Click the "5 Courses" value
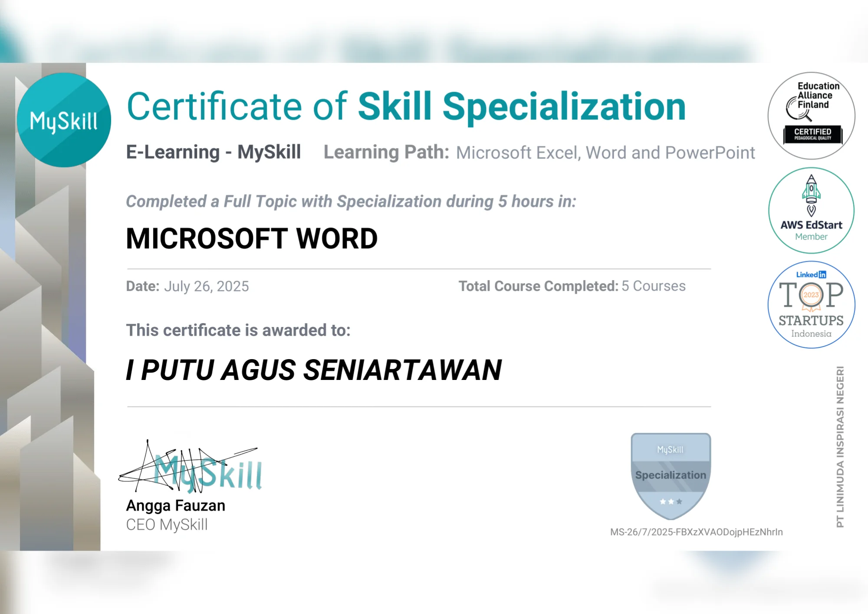This screenshot has width=868, height=614. coord(654,286)
